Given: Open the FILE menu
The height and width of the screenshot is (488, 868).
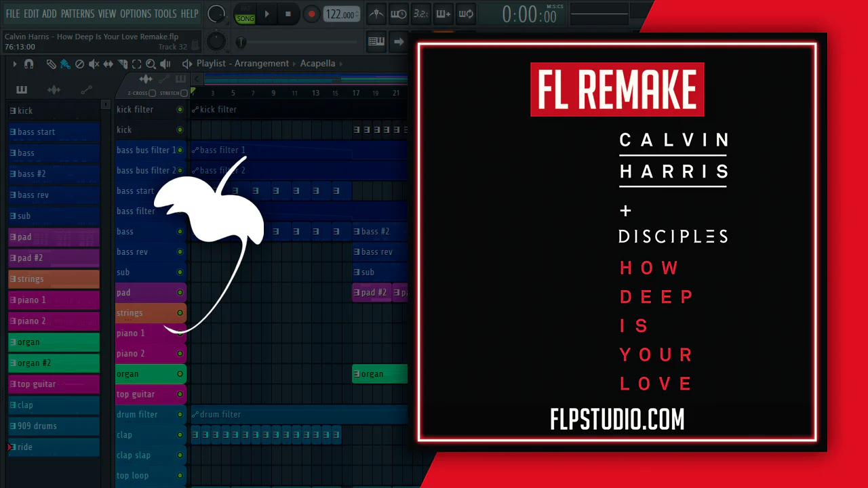Looking at the screenshot, I should (x=12, y=14).
